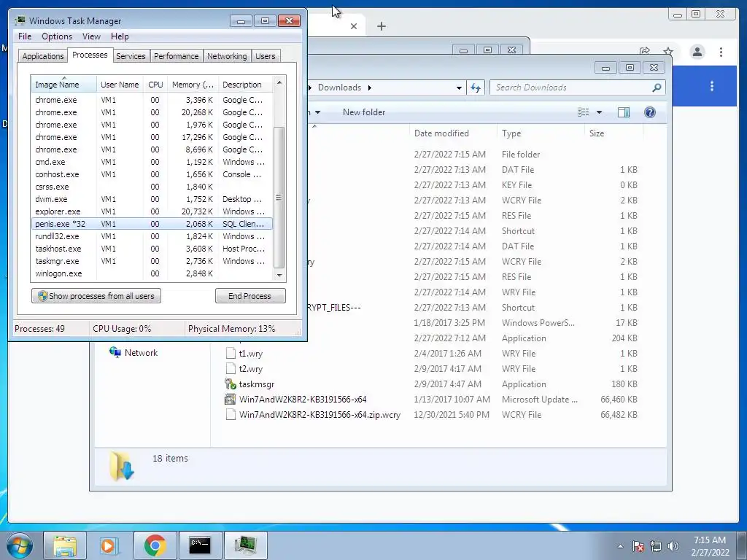Select the explorer.exe process row
Screen dimensions: 747x560
pyautogui.click(x=152, y=211)
